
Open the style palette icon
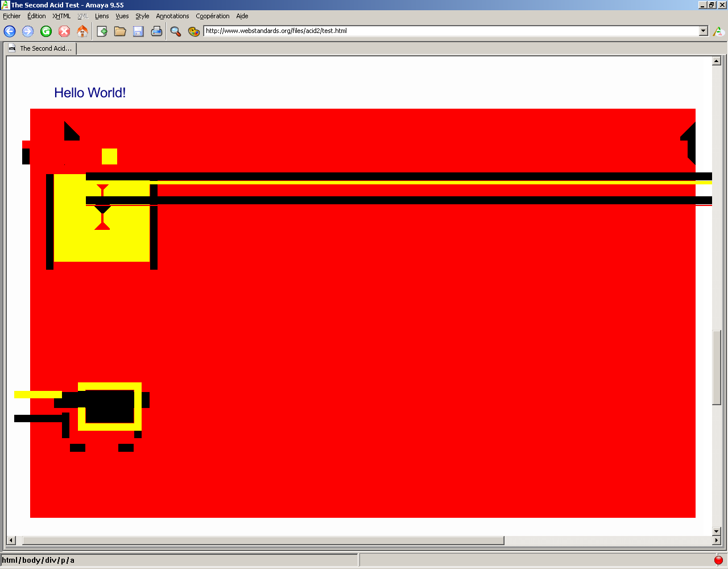pos(194,31)
